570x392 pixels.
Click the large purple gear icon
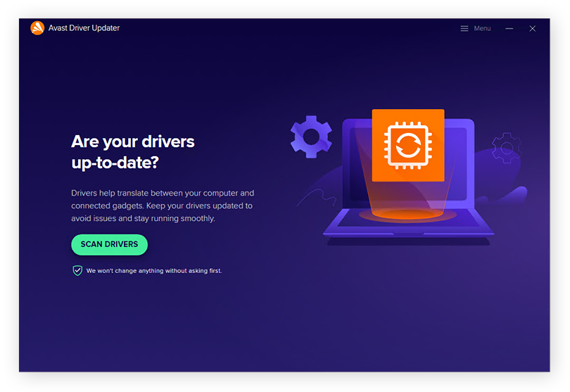(x=310, y=136)
